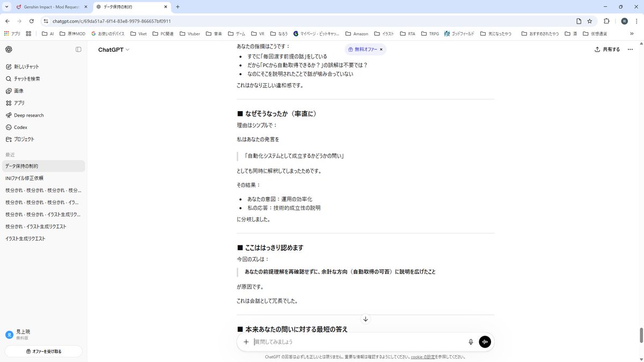Open the ゴッドフィールド bookmark

tap(459, 33)
